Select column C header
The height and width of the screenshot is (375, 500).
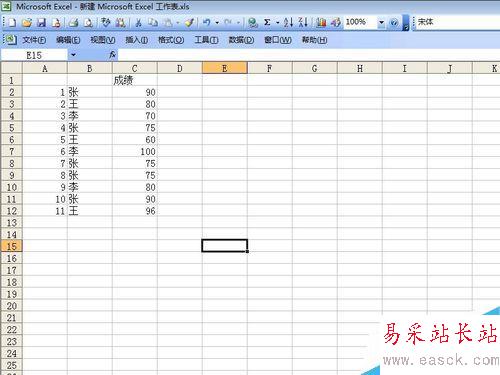135,69
